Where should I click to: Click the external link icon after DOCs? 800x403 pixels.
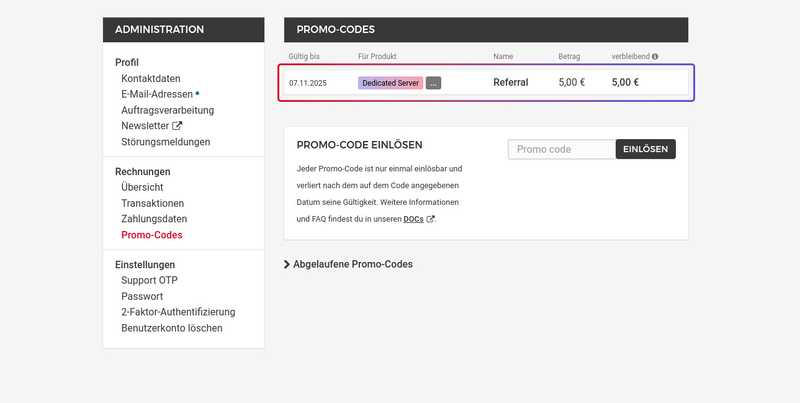431,219
